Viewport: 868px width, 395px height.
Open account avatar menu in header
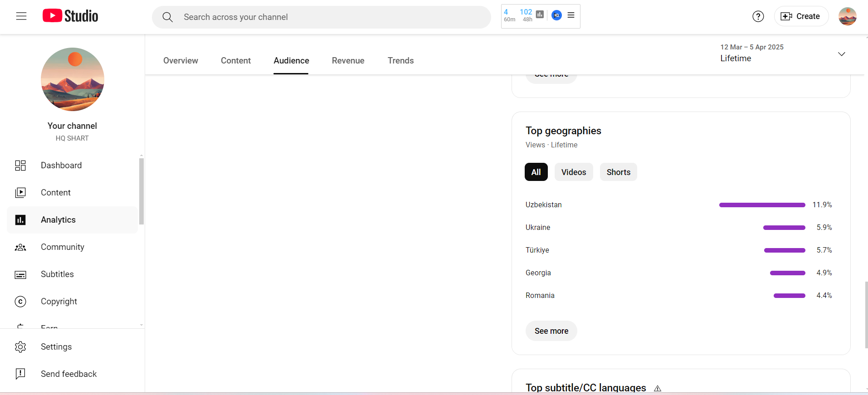(847, 16)
